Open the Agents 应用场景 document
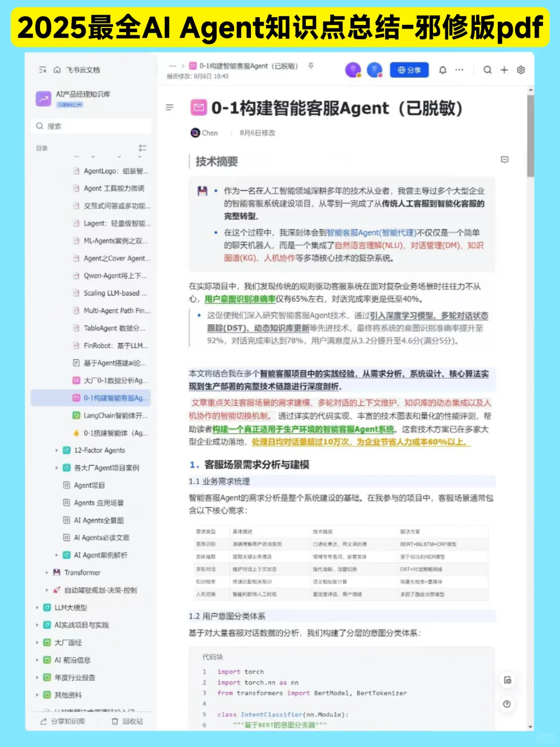 [x=93, y=503]
